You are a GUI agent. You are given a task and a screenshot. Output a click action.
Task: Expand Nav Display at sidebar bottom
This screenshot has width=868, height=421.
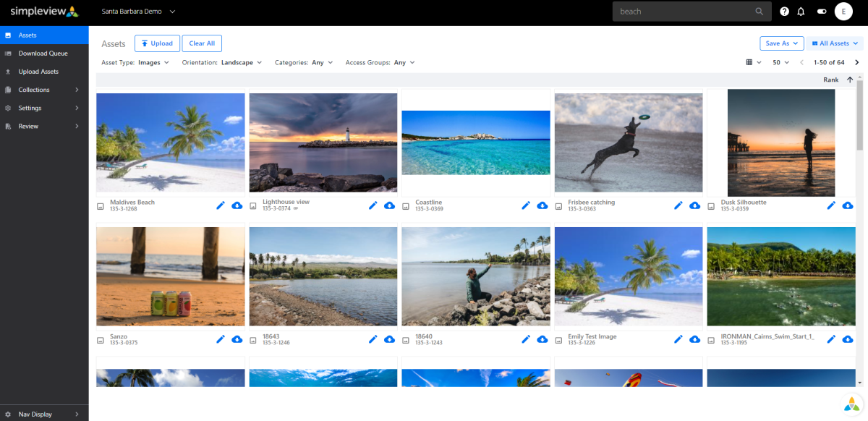point(44,414)
